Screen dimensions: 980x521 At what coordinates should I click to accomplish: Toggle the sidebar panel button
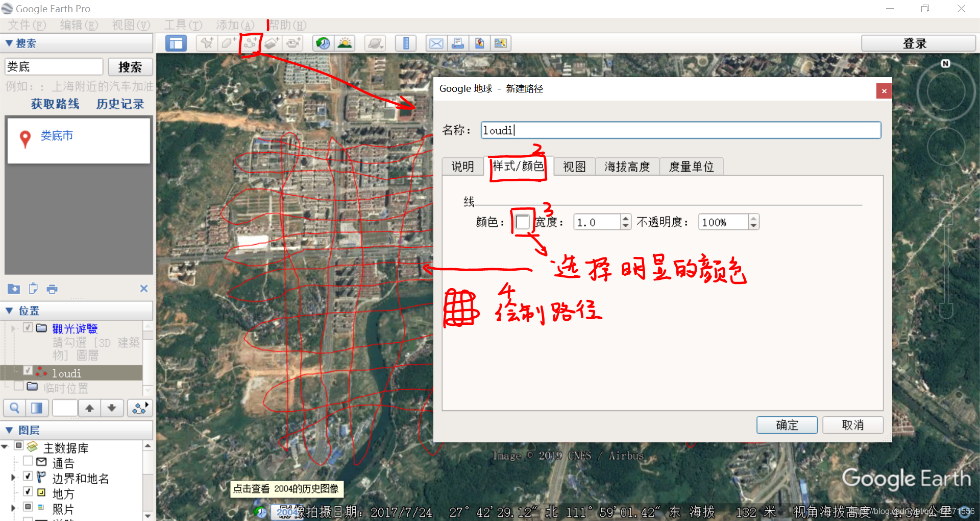pyautogui.click(x=176, y=43)
